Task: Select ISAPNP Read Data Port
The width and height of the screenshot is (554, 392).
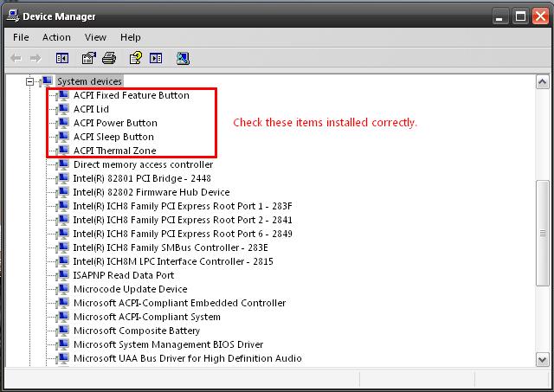Action: click(x=123, y=275)
